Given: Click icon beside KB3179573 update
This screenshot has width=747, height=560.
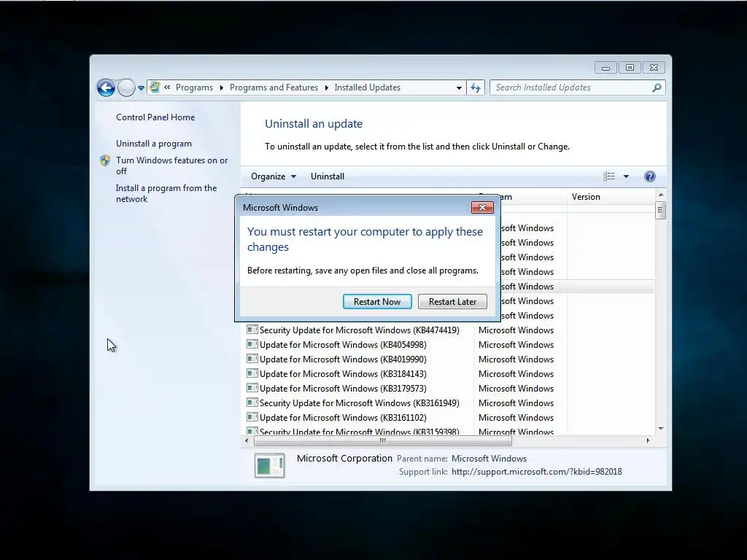Looking at the screenshot, I should click(252, 388).
